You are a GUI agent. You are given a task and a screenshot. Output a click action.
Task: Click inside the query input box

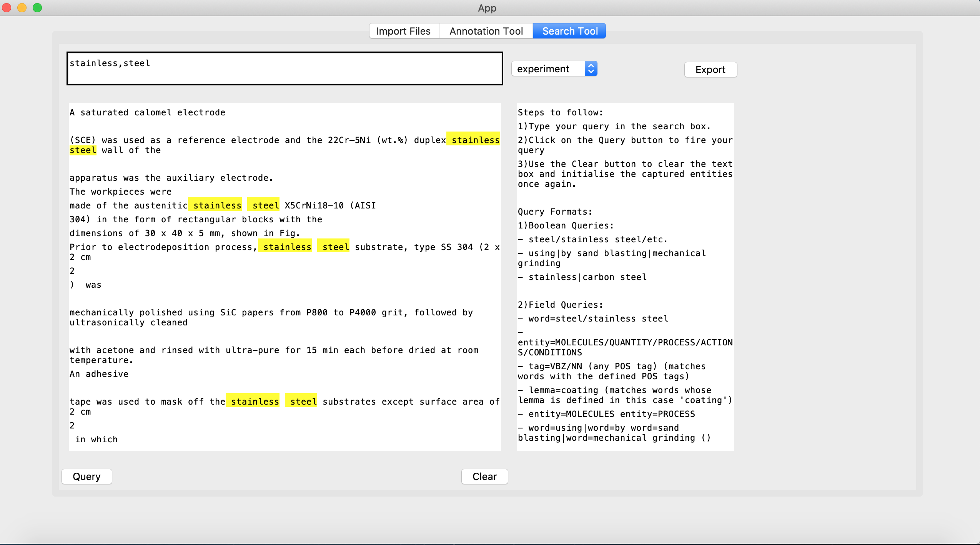click(285, 68)
